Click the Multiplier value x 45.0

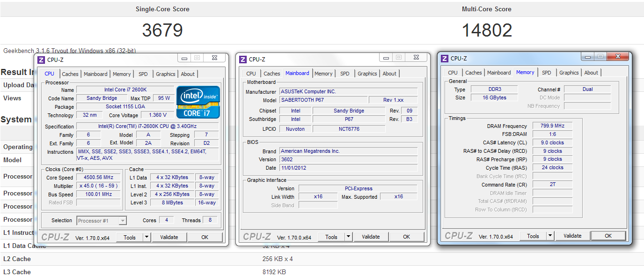click(x=98, y=186)
